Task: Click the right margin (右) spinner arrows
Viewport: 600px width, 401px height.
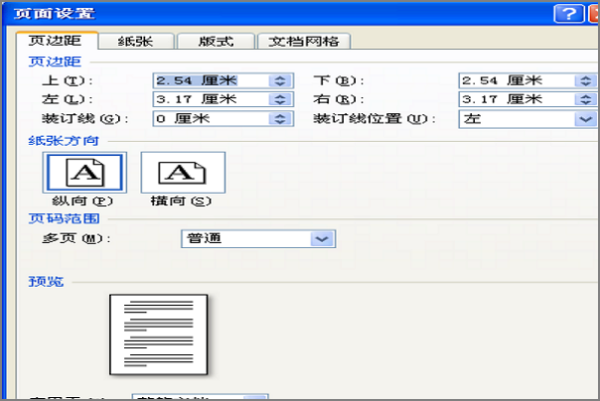Action: [x=587, y=99]
